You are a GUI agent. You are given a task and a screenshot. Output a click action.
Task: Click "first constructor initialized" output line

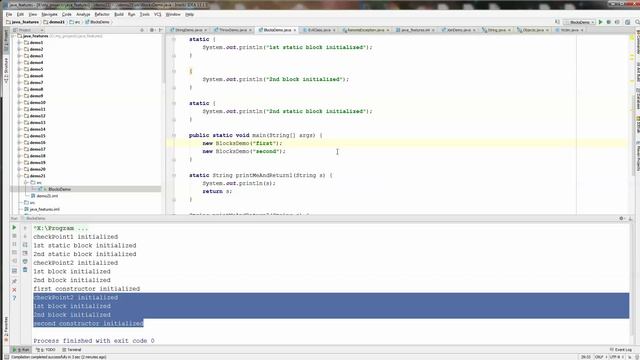87,289
